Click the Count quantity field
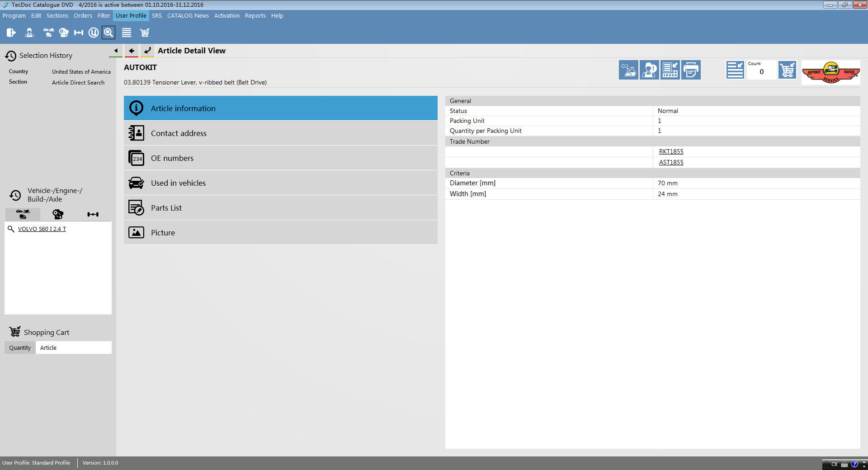Image resolution: width=868 pixels, height=470 pixels. pos(762,70)
